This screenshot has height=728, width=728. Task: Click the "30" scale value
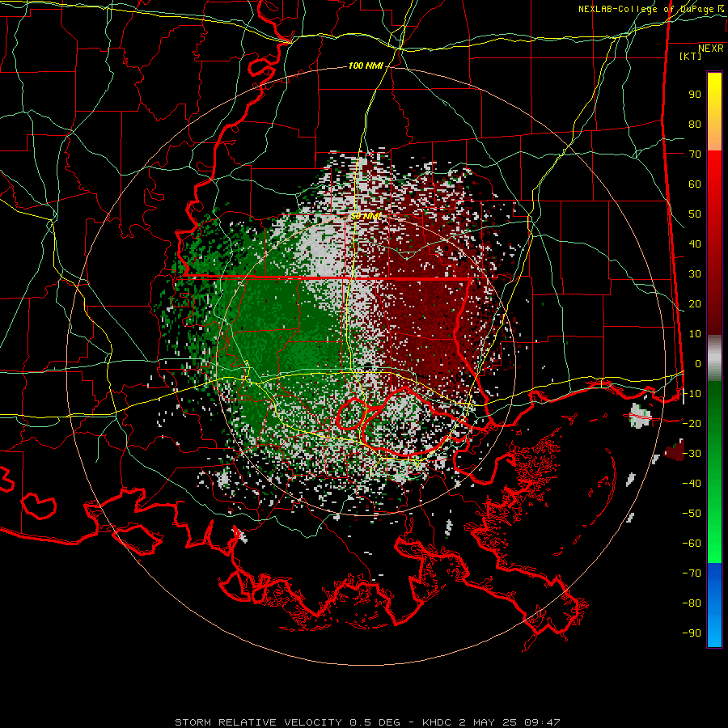point(695,274)
